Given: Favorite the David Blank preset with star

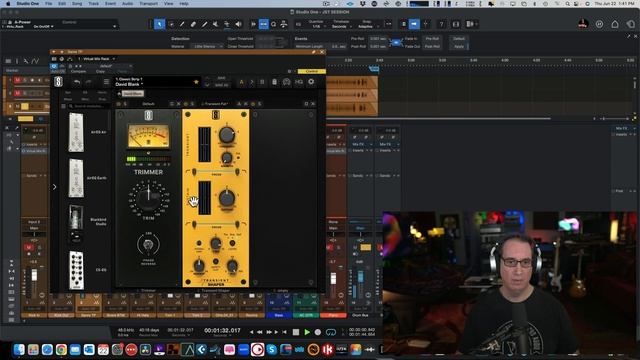Looking at the screenshot, I should 196,82.
